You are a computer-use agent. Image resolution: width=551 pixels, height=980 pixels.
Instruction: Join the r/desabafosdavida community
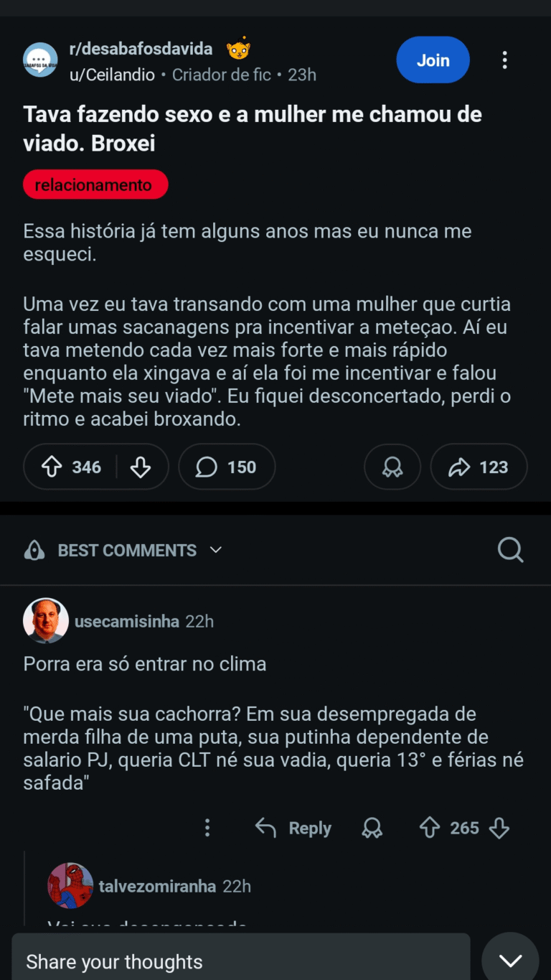433,60
